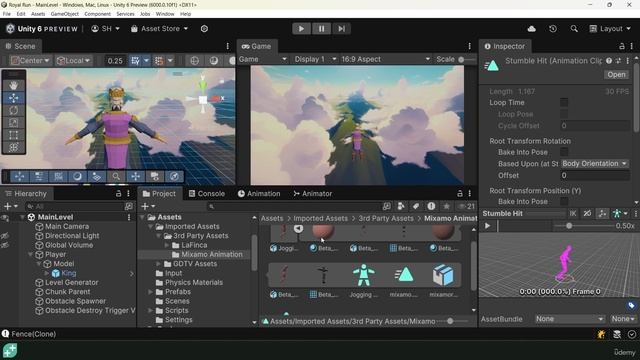Open the global Search magnifier icon
640x360 pixels.
574,29
